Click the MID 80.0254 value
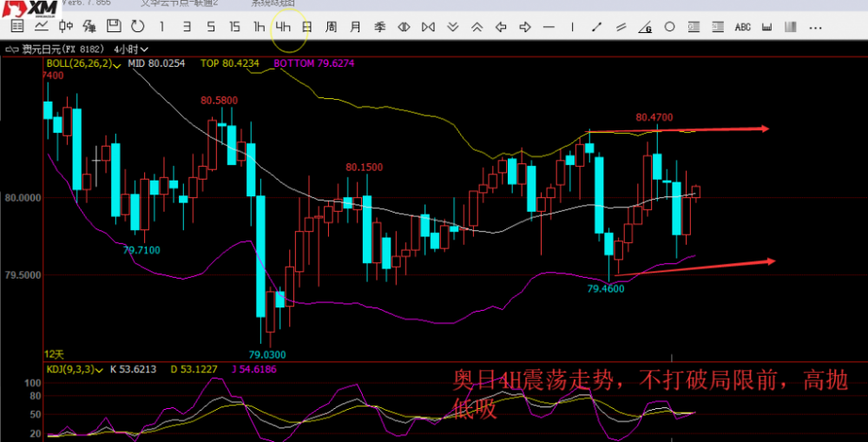This screenshot has height=442, width=868. pyautogui.click(x=156, y=63)
